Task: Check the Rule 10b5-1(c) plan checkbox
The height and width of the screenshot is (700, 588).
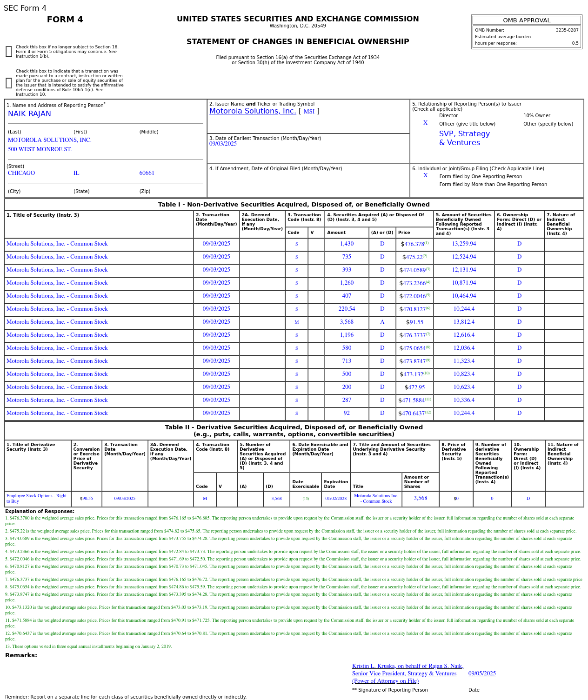Action: tap(9, 83)
